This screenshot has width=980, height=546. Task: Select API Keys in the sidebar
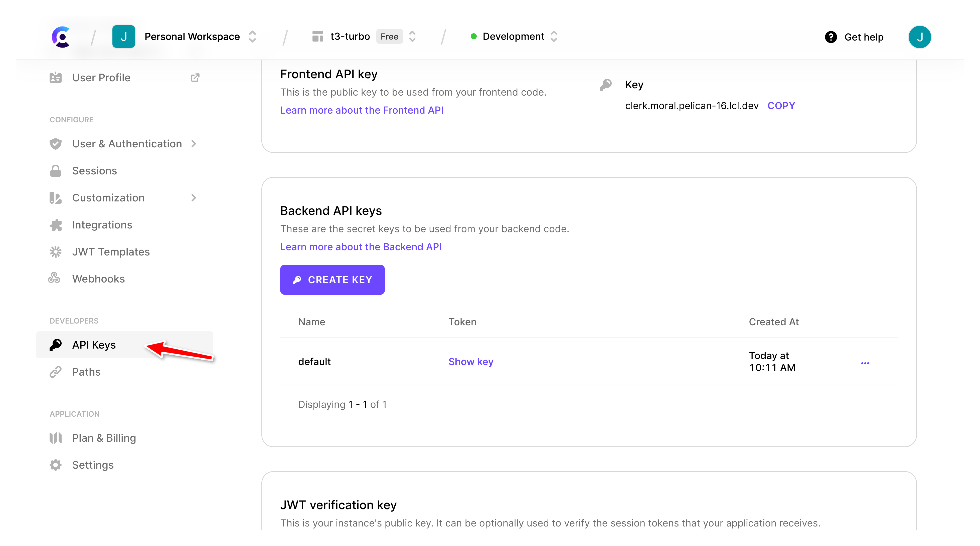124,345
